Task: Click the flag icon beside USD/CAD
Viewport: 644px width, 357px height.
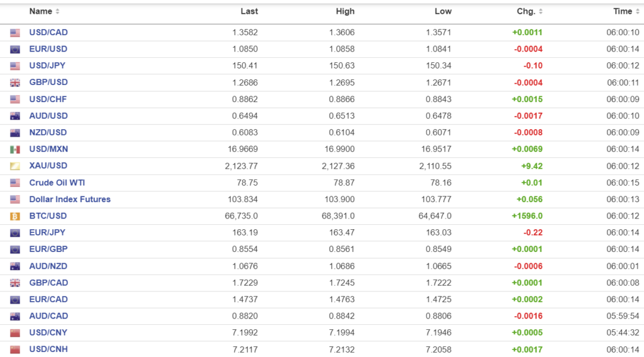Action: (15, 33)
